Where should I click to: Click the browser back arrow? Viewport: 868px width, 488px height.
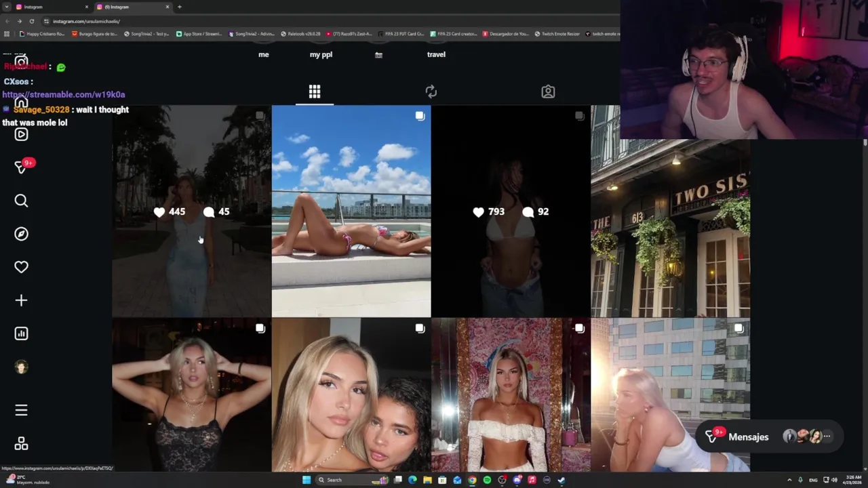[x=7, y=21]
